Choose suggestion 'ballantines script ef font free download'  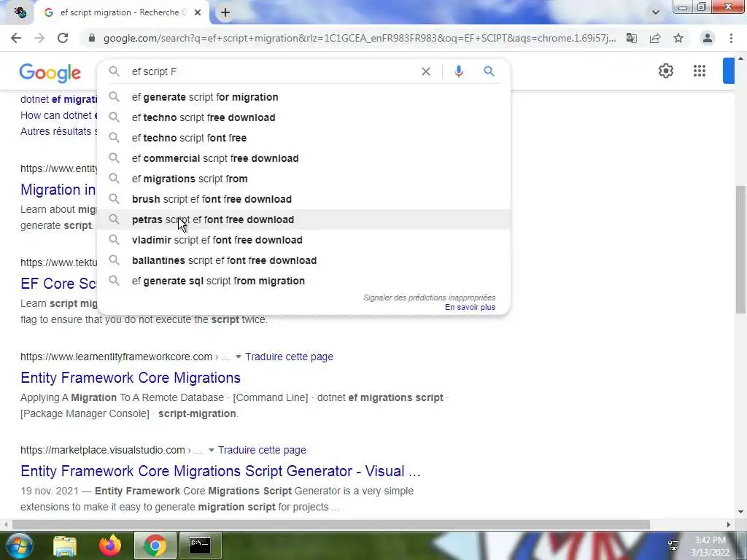click(x=303, y=260)
